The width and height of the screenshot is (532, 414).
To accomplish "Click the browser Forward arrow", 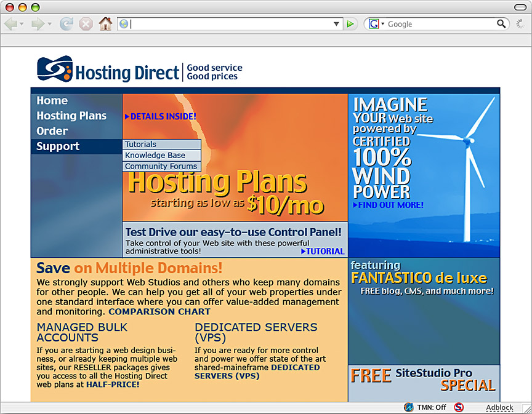I will [x=38, y=24].
